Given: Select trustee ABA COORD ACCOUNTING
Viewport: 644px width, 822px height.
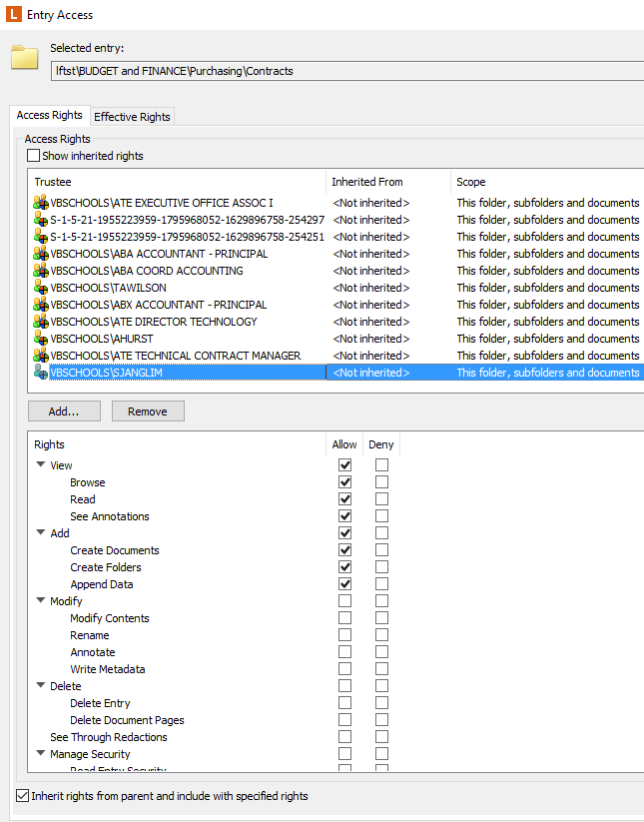Looking at the screenshot, I should (x=147, y=271).
